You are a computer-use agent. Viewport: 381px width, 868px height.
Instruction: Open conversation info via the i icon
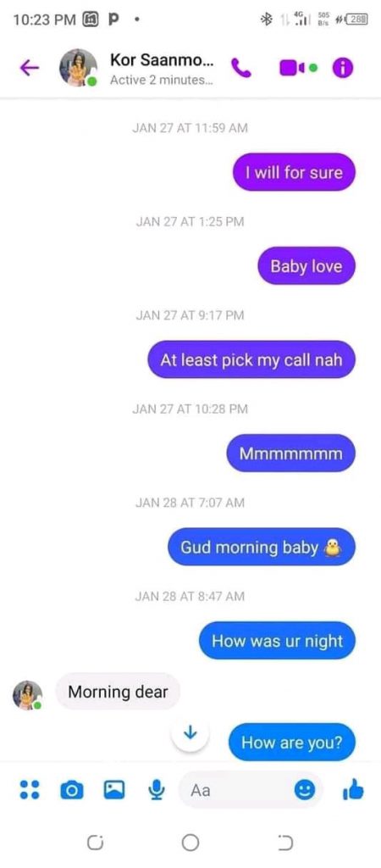tap(342, 68)
